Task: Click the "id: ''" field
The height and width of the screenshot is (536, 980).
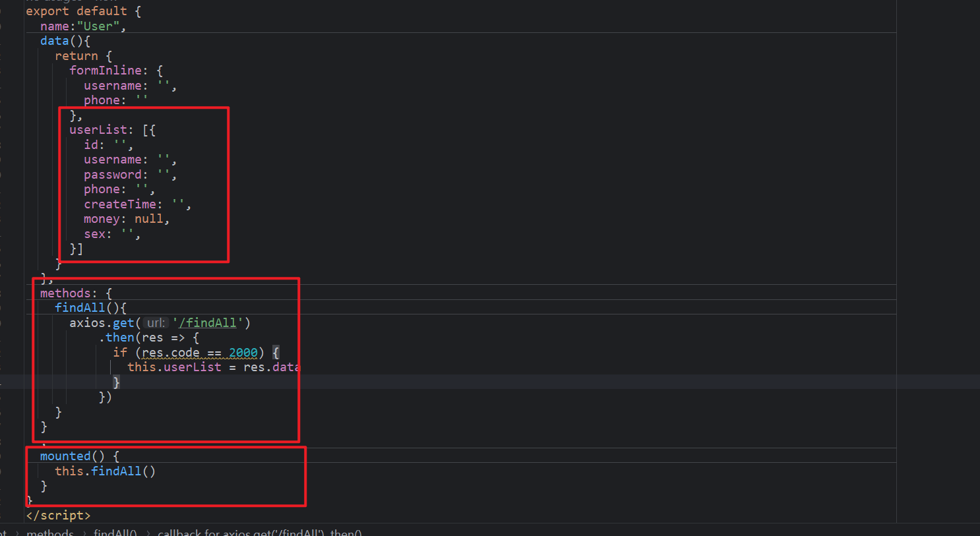Action: 108,145
